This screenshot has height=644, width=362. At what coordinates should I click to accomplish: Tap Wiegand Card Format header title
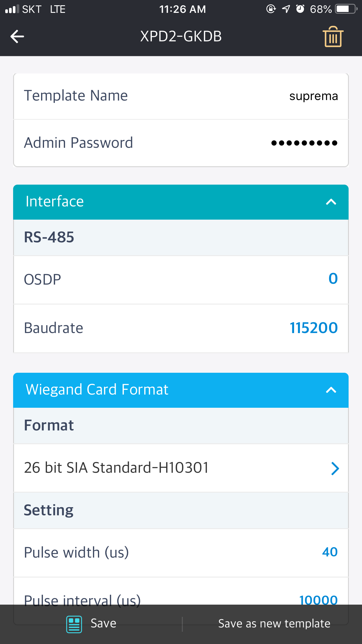(x=97, y=390)
